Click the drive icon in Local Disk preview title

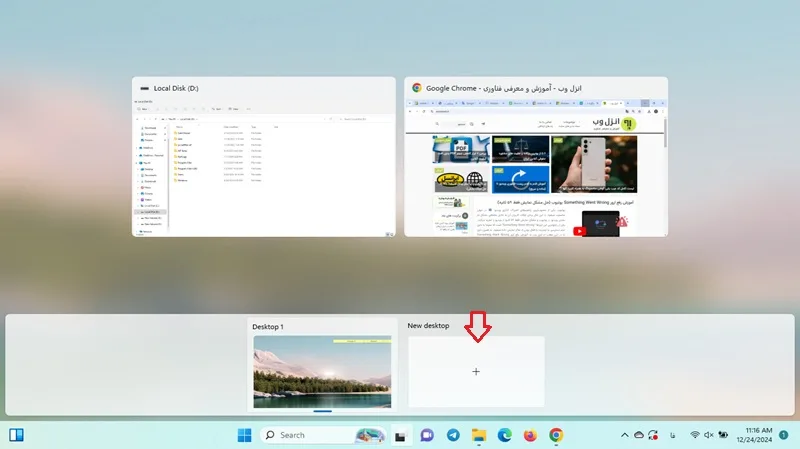click(x=144, y=88)
